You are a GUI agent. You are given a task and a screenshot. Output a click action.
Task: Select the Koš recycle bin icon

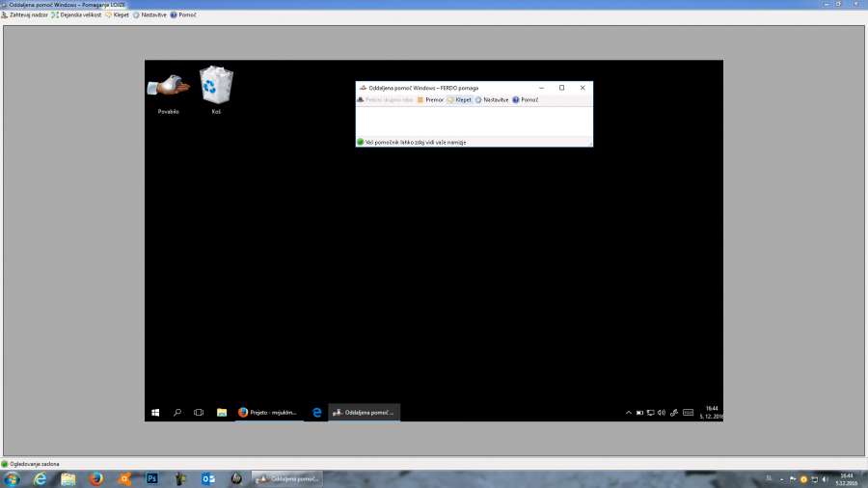pyautogui.click(x=216, y=89)
